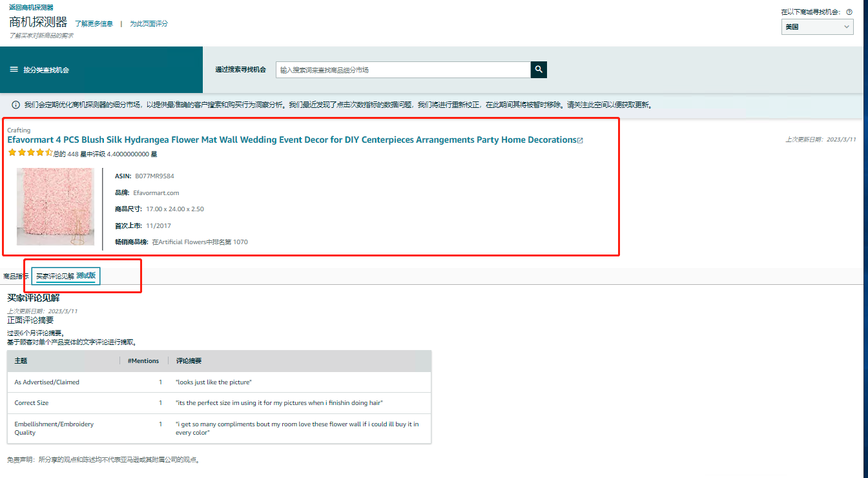Click the 免责声明 disclaimer text
The height and width of the screenshot is (478, 868).
coord(103,461)
